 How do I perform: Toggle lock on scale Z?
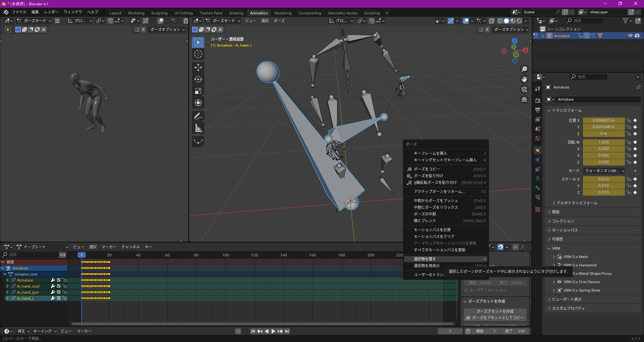[629, 192]
